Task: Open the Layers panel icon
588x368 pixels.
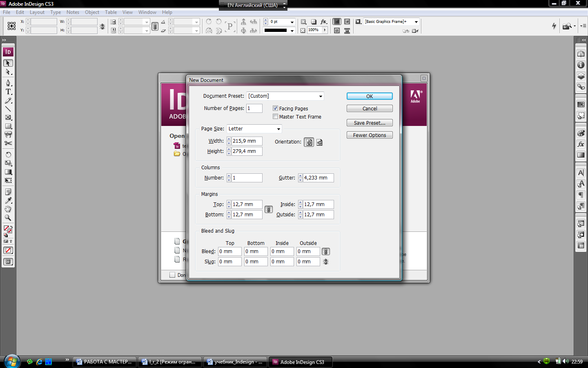Action: (x=581, y=76)
